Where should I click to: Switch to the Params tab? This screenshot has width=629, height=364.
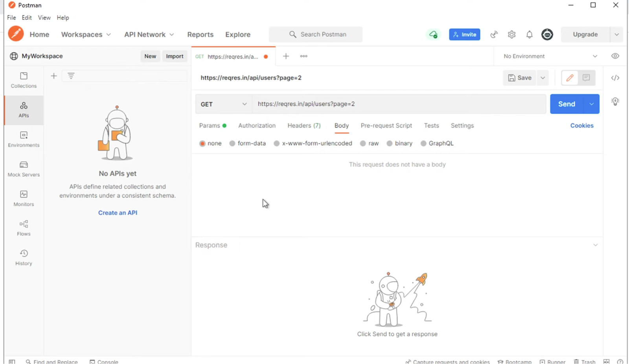tap(212, 126)
